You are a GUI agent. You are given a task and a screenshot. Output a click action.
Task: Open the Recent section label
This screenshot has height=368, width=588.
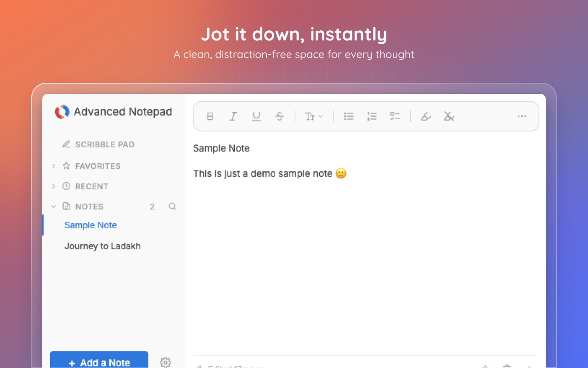click(x=92, y=186)
